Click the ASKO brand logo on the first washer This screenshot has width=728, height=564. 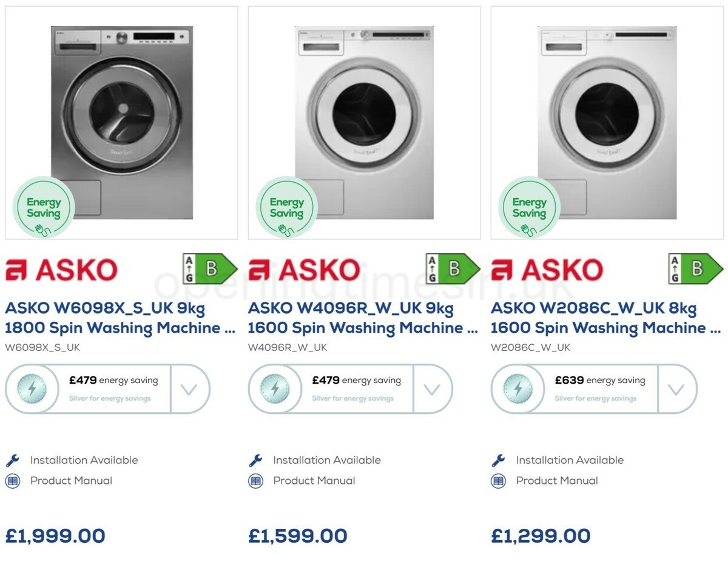coord(61,268)
